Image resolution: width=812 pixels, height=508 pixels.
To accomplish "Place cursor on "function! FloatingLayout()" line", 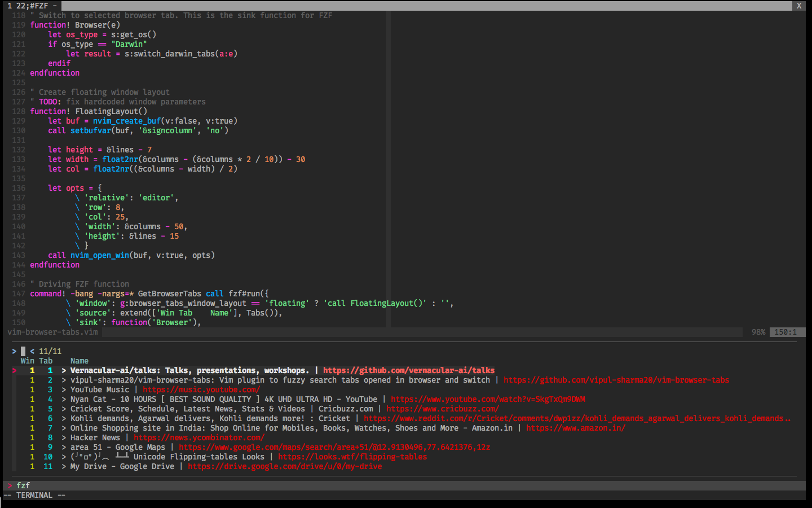I will point(89,111).
